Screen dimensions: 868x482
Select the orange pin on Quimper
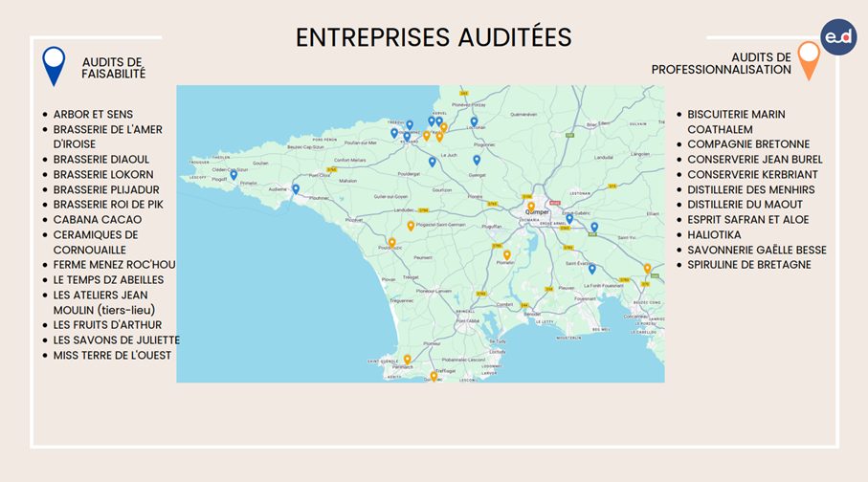click(531, 207)
